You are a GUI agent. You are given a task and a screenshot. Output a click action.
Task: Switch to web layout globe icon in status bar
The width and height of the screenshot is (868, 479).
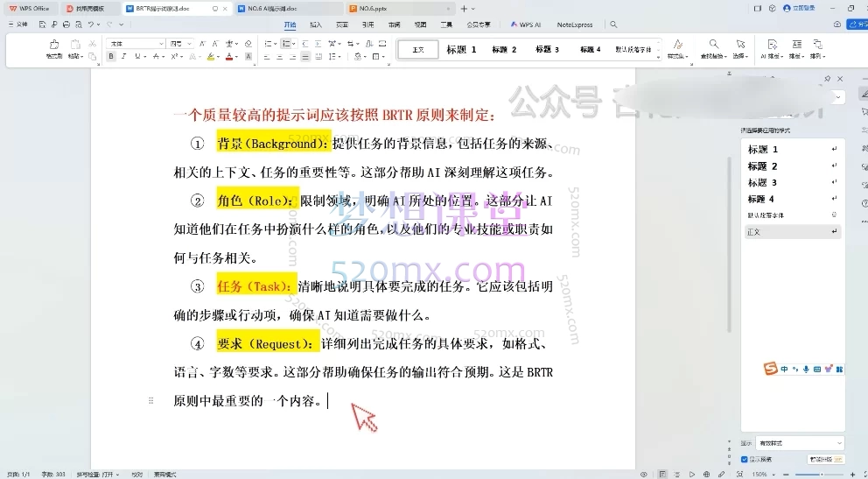click(x=706, y=475)
